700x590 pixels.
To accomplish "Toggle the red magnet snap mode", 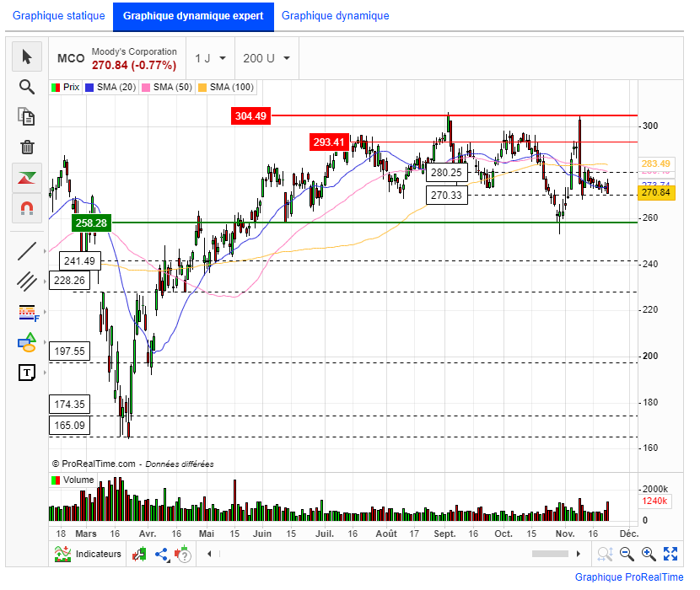I will point(27,208).
